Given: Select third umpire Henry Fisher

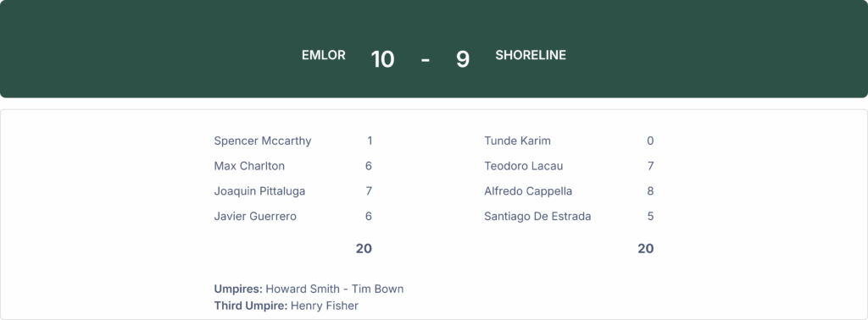Looking at the screenshot, I should tap(325, 306).
